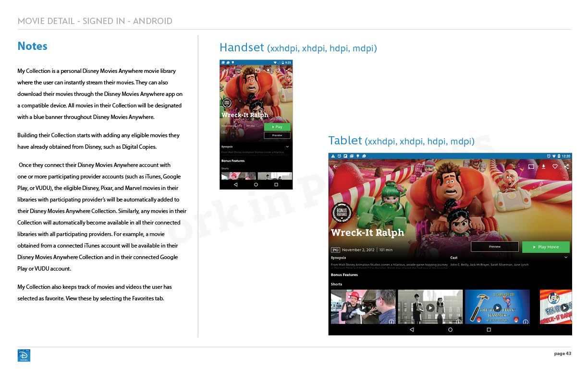This screenshot has height=380, width=588.
Task: Click the Bonus Features badge on the tablet
Action: pyautogui.click(x=342, y=213)
